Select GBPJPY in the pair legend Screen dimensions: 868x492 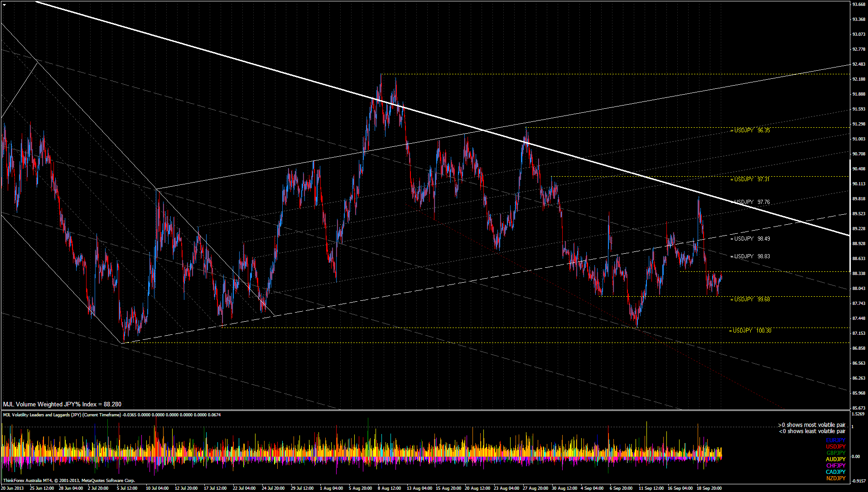pos(835,453)
